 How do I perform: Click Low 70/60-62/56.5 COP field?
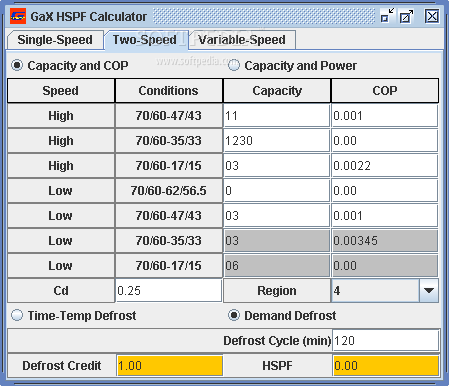pos(385,191)
